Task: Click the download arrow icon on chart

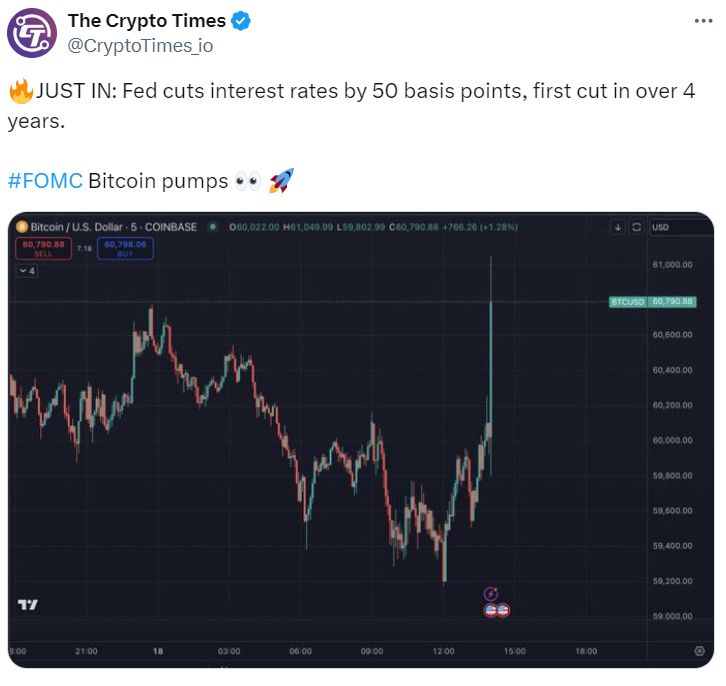Action: coord(619,227)
